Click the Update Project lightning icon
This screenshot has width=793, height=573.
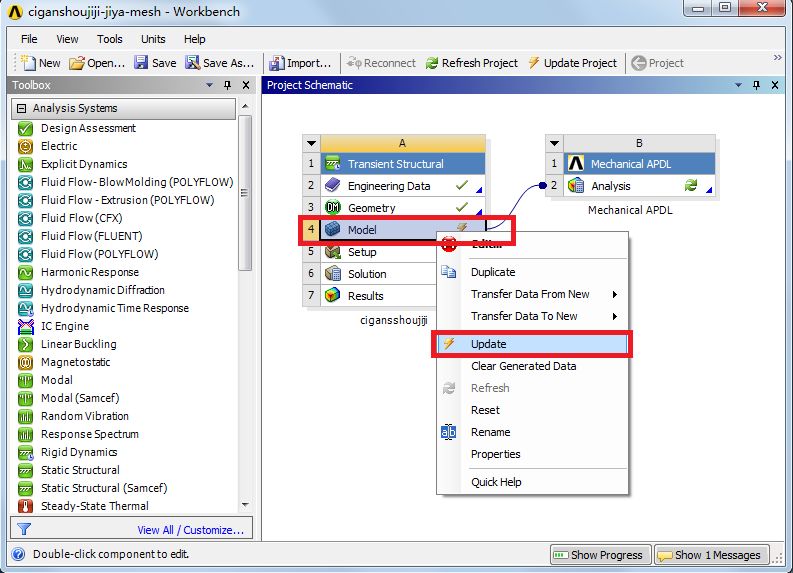534,63
